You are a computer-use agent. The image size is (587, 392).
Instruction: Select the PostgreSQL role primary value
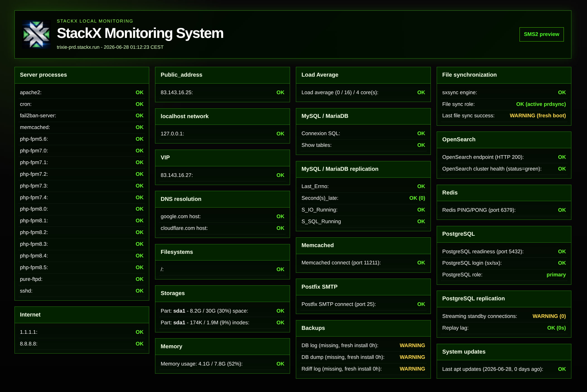(556, 275)
